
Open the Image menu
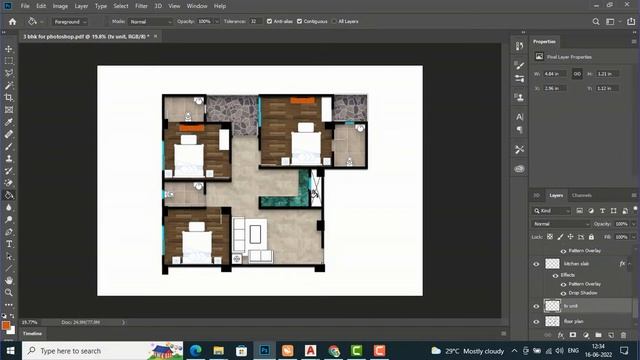[60, 6]
